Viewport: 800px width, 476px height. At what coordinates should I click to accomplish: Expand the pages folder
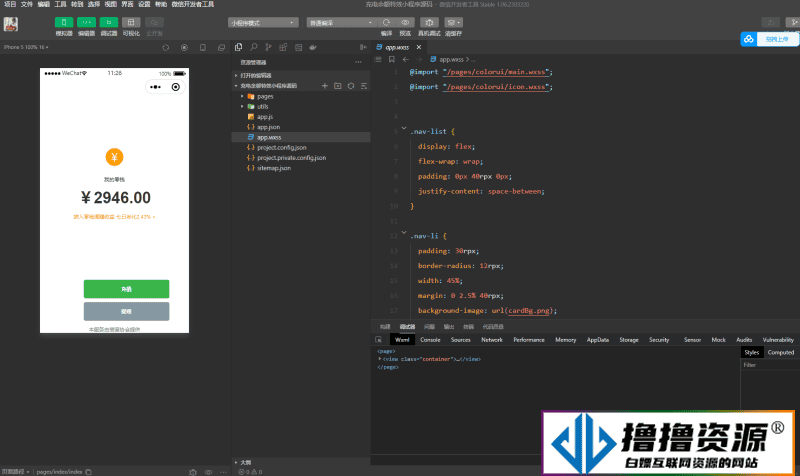coord(301,96)
